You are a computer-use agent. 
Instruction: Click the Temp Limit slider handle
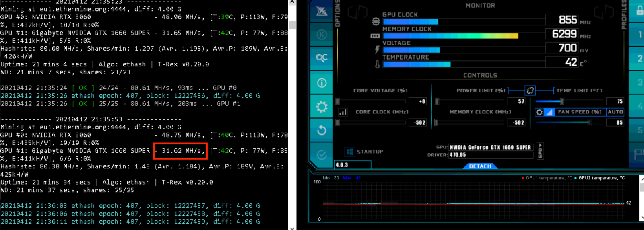[562, 101]
